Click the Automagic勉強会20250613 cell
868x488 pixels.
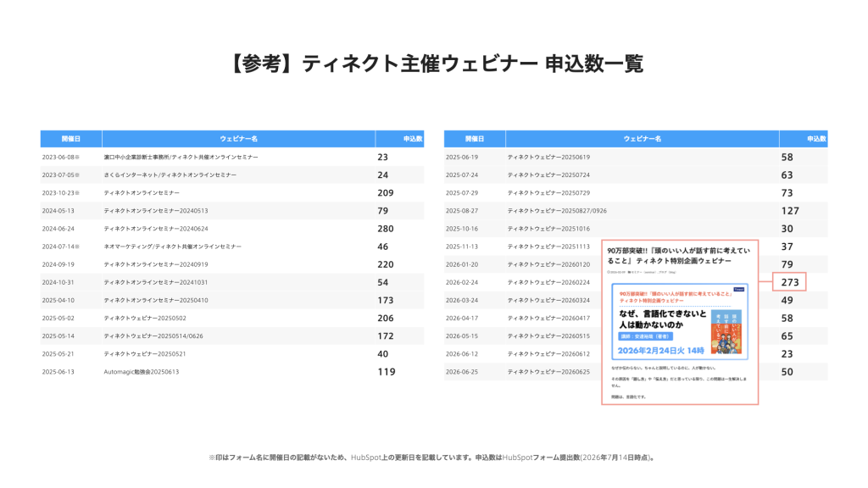(x=142, y=372)
